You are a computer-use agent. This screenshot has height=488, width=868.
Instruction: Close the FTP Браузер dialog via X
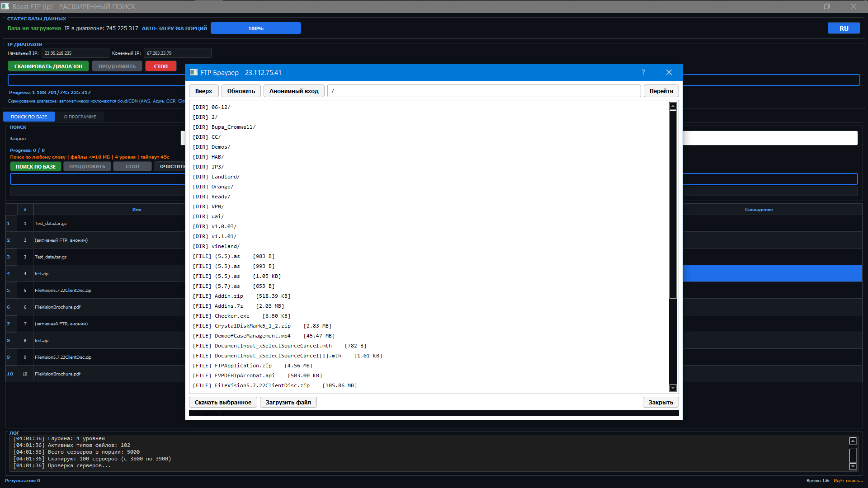(x=669, y=72)
